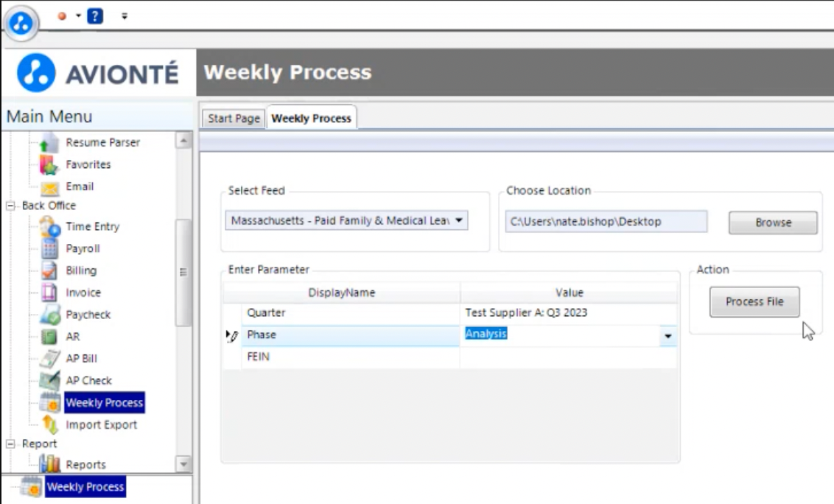
Task: Collapse the Report tree node
Action: point(10,444)
